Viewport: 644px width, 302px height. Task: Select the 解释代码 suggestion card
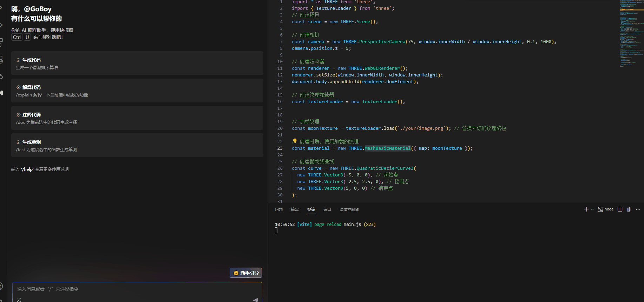[137, 91]
